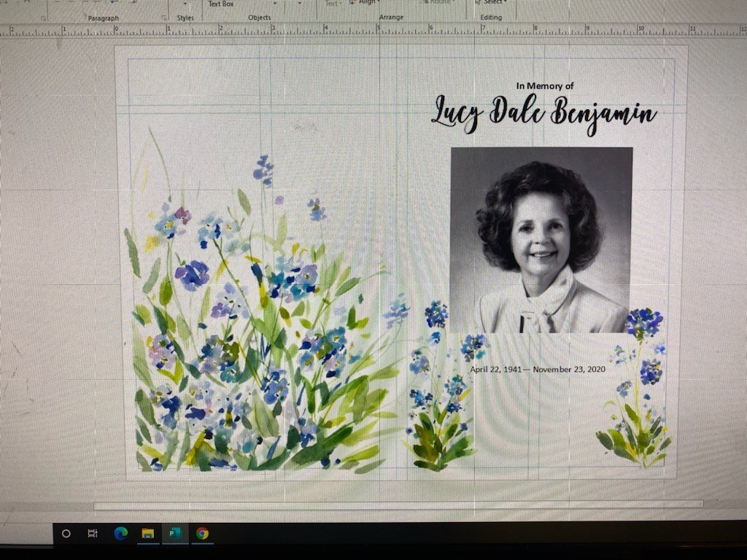Screen dimensions: 747x560
Task: Select the Rotate icon on the ribbon
Action: tap(425, 1)
